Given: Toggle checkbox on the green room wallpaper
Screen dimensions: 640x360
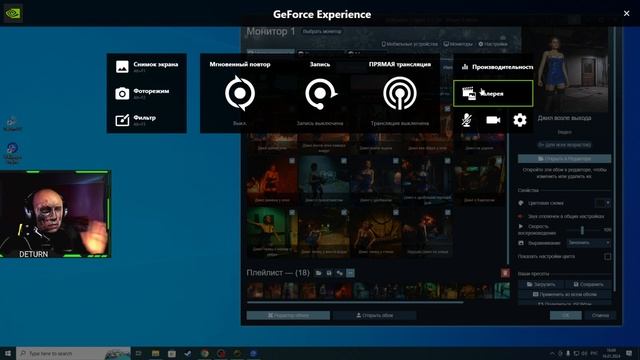Looking at the screenshot, I should pyautogui.click(x=292, y=212).
